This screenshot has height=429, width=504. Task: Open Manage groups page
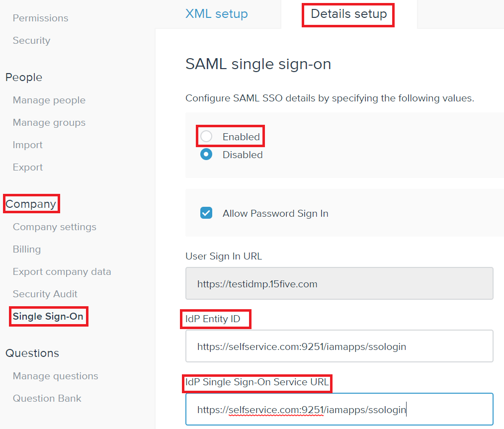pyautogui.click(x=49, y=122)
